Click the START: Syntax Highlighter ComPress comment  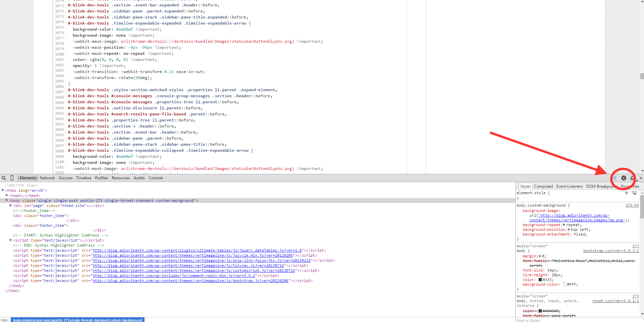point(61,235)
